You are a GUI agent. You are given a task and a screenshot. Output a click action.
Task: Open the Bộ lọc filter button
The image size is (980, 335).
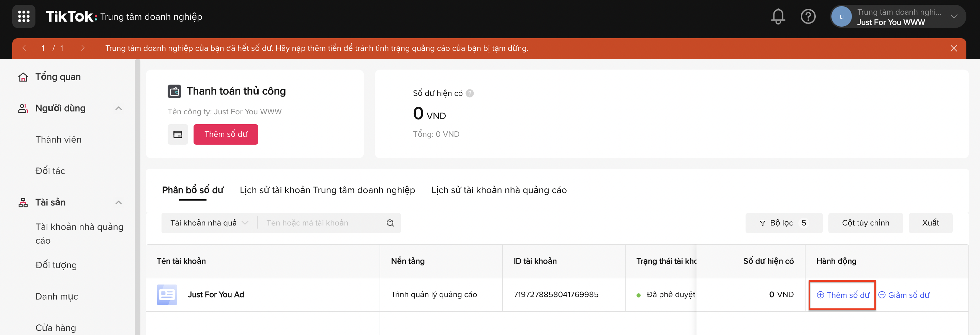coord(783,223)
